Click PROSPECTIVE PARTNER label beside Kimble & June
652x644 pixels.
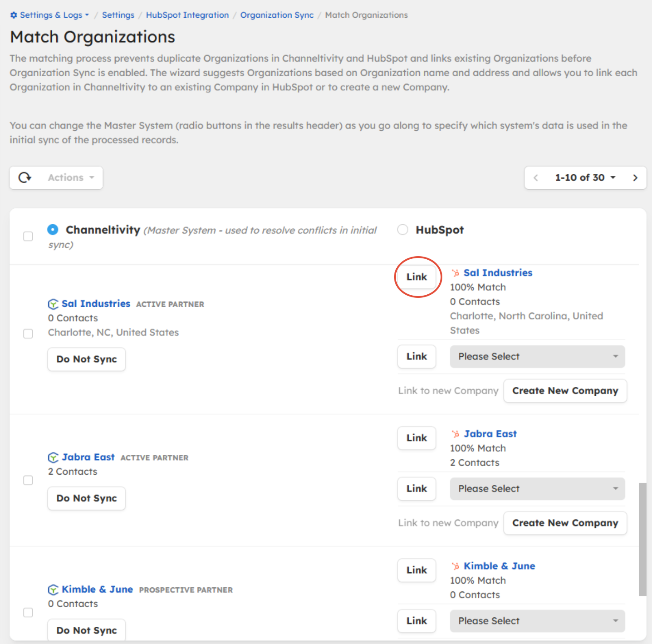click(x=186, y=590)
